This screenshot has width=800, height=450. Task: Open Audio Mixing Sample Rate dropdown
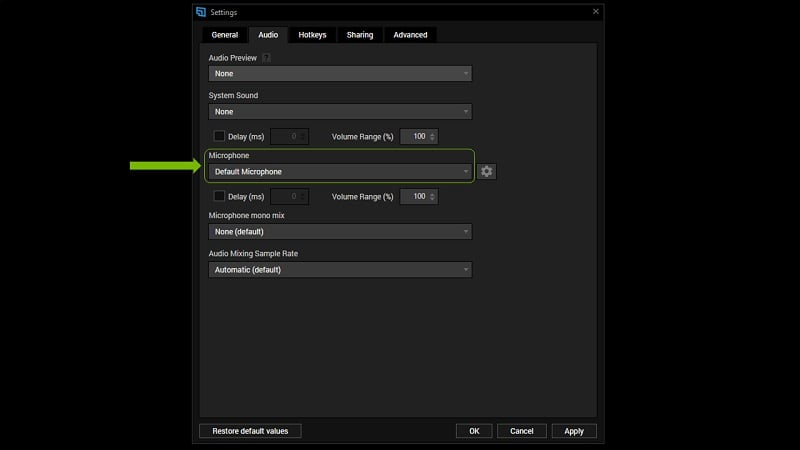(340, 269)
